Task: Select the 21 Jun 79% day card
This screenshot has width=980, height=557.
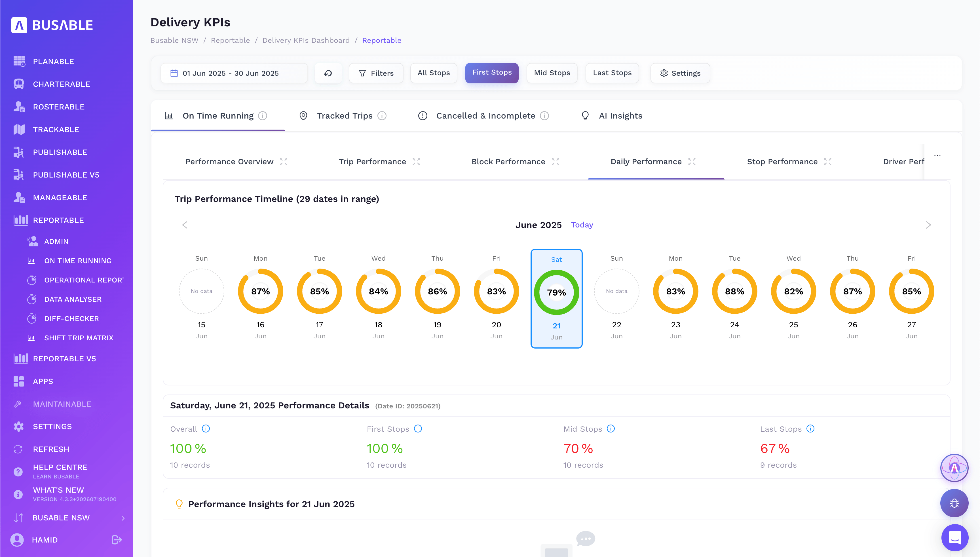Action: (x=556, y=298)
